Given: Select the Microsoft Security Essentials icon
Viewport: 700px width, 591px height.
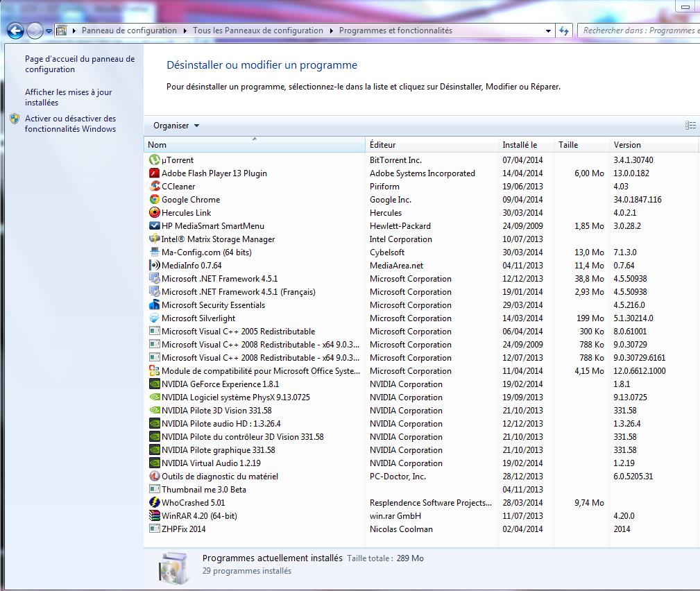Looking at the screenshot, I should [x=155, y=305].
